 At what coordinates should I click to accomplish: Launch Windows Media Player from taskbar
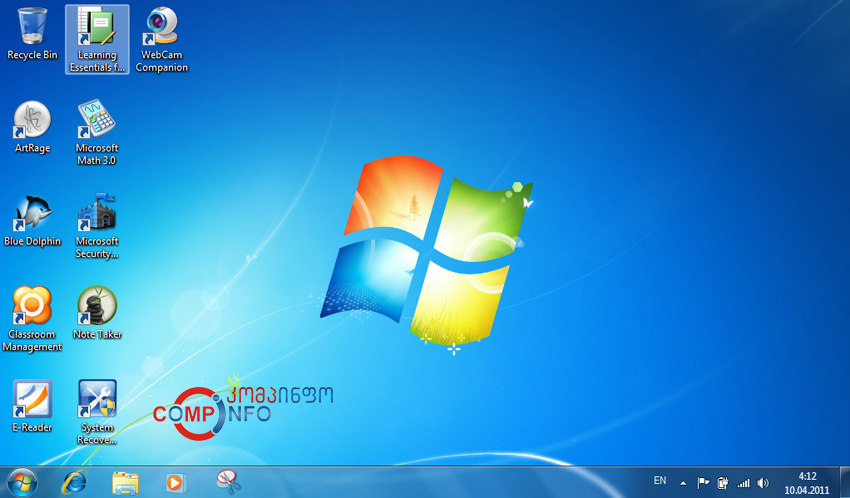click(x=176, y=482)
